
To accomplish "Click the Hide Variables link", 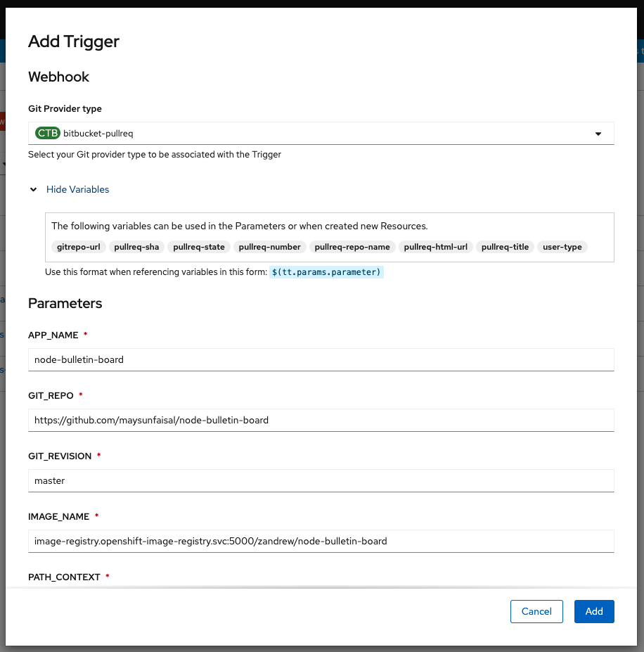I will coord(77,189).
